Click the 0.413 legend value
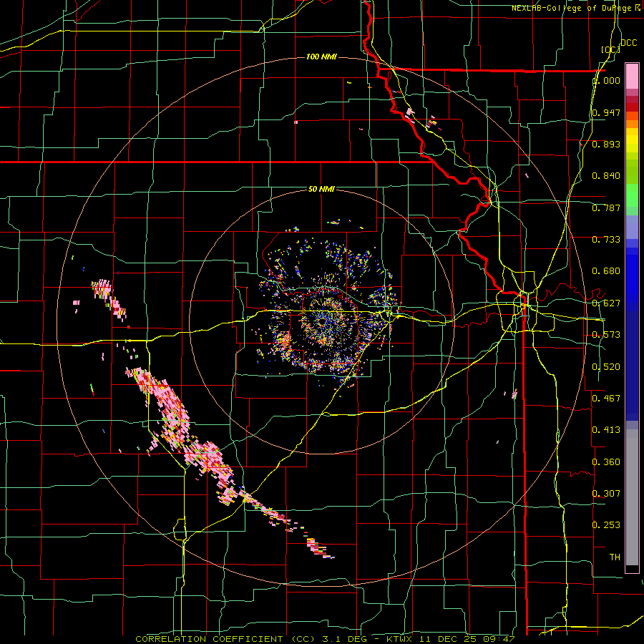The image size is (644, 644). tap(606, 430)
